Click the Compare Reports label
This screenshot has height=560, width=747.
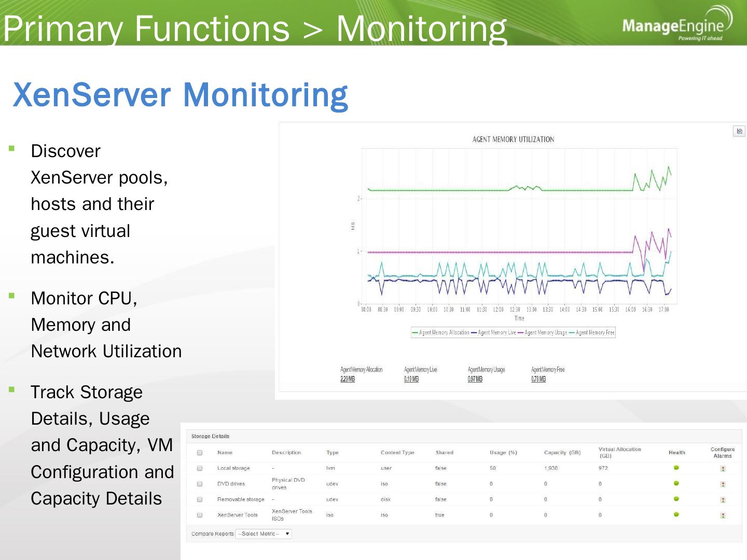pos(213,534)
